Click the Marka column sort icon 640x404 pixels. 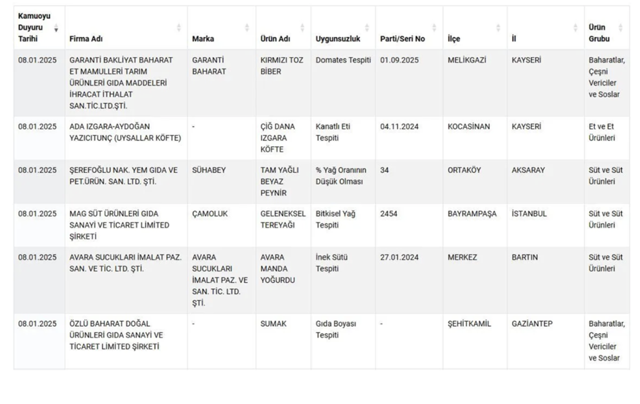248,28
